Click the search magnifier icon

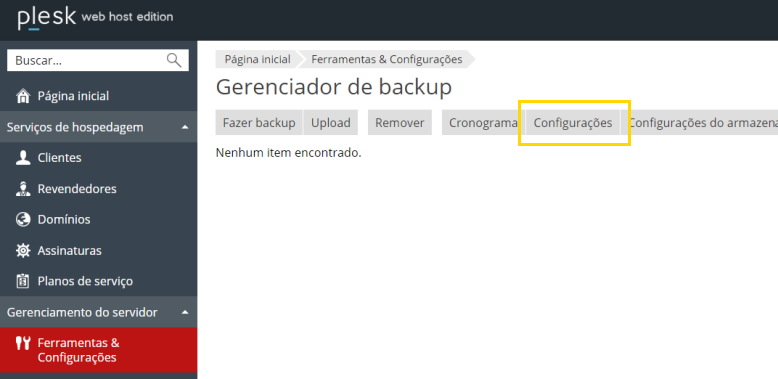tap(174, 61)
